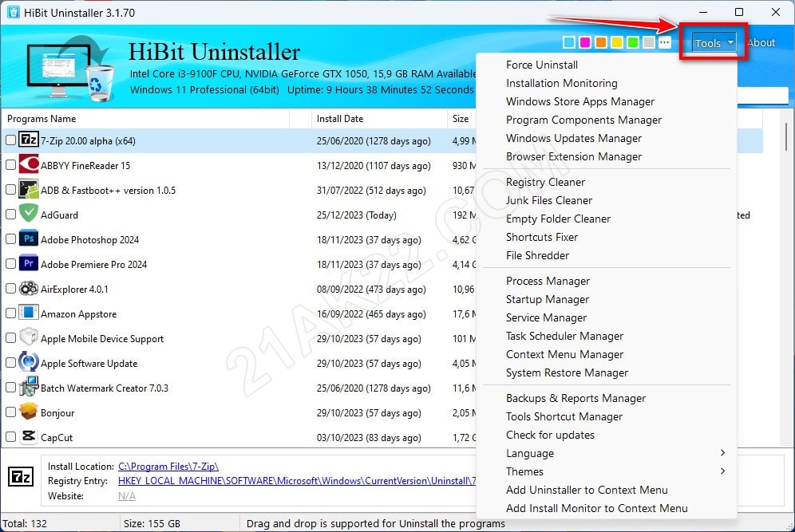Pick the gray theme color swatch
This screenshot has height=532, width=795.
pos(648,42)
